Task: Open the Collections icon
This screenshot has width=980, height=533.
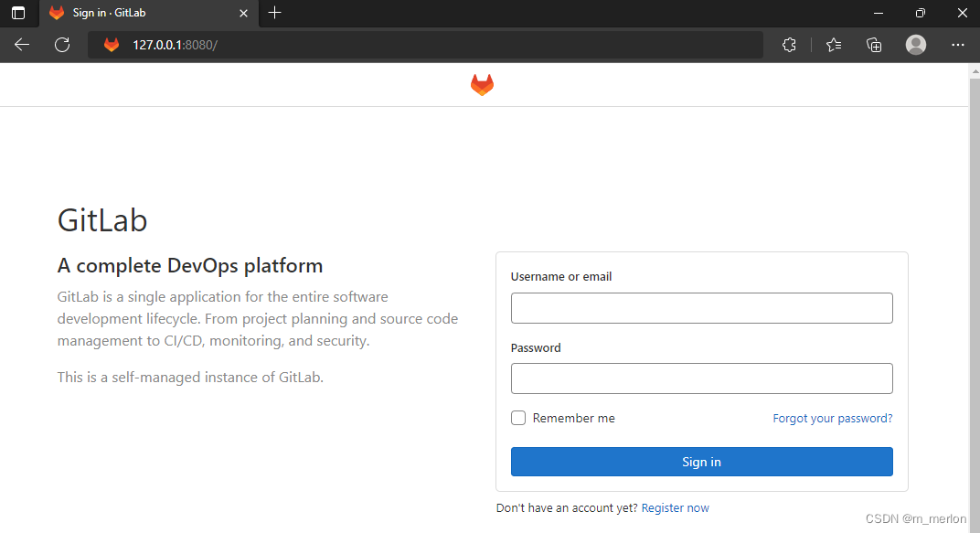Action: [x=874, y=45]
